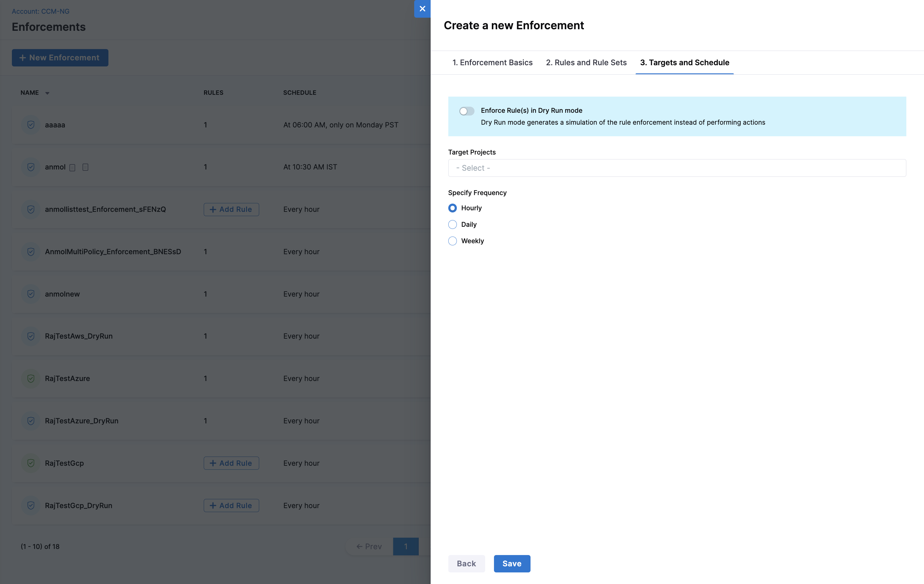Screen dimensions: 924x584
Task: Choose the Hourly frequency radio button
Action: 453,208
